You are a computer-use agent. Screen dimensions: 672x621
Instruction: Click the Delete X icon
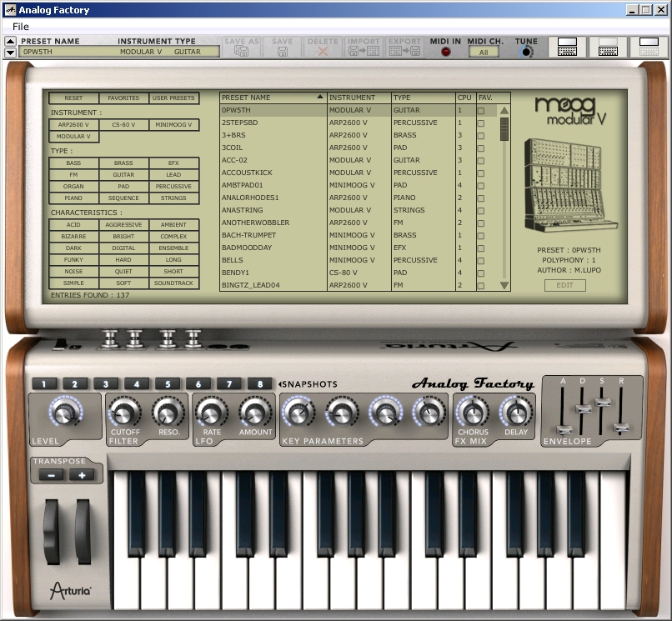point(323,52)
